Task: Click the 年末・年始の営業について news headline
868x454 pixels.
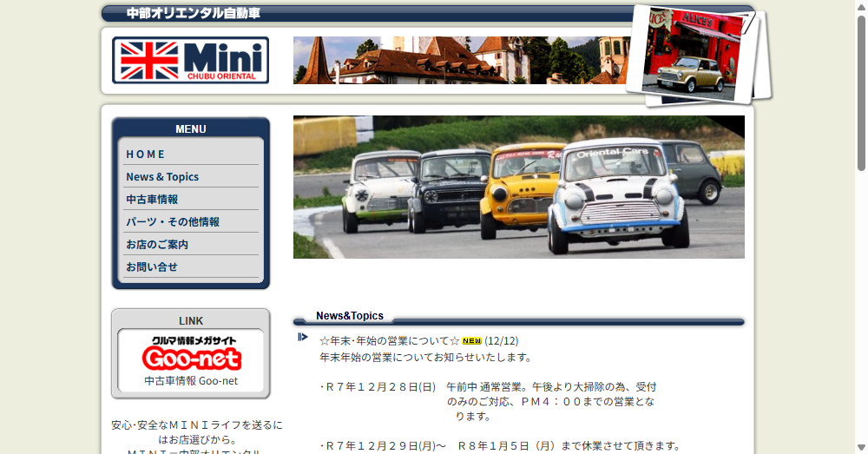Action: click(389, 341)
